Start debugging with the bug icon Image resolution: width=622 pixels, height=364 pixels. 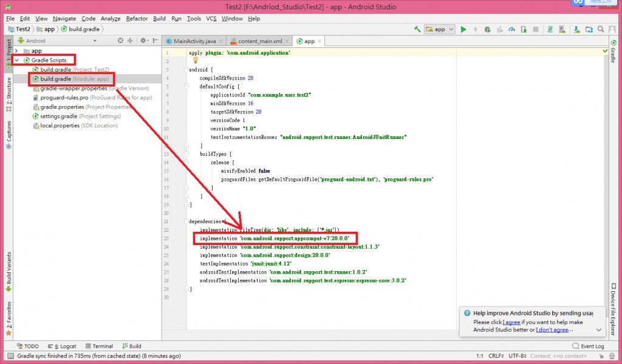[487, 29]
